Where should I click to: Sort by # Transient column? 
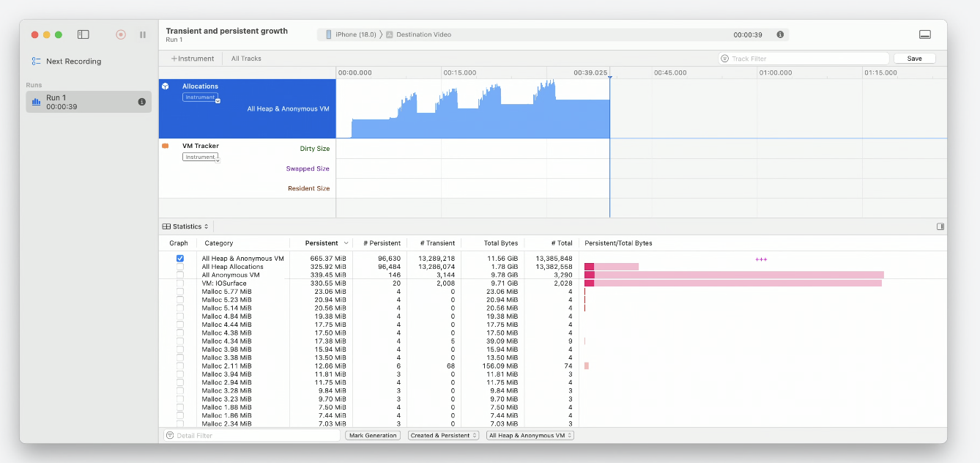437,243
